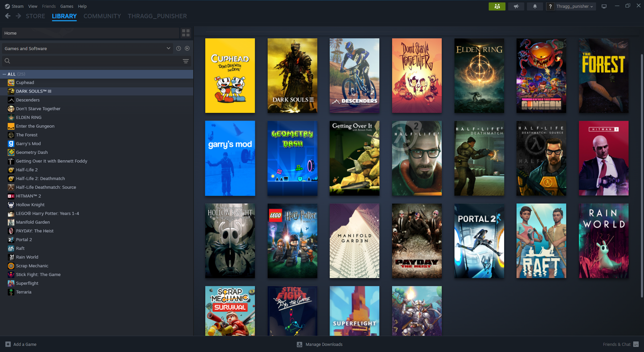Screen dimensions: 644x352
Task: Select Rain World icon in the sidebar
Action: pos(11,257)
